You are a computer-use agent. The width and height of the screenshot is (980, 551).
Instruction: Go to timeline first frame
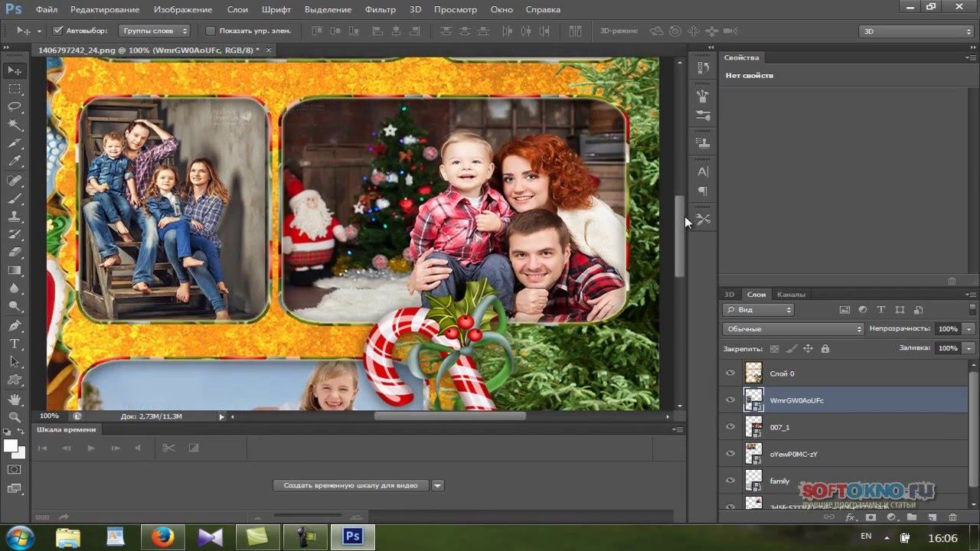click(x=43, y=448)
